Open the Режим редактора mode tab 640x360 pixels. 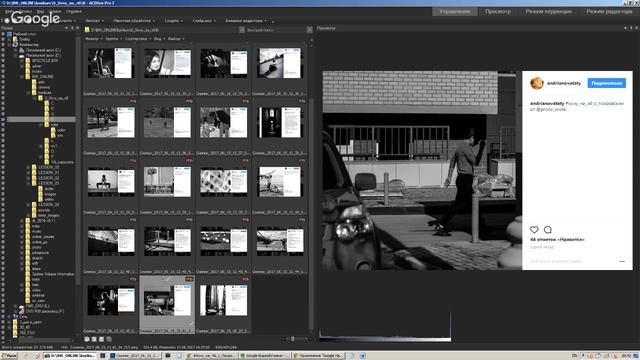click(609, 11)
